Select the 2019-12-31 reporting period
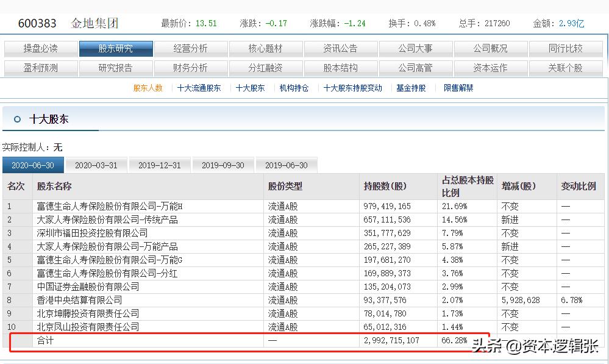Viewport: 609px width, 364px height. 160,165
